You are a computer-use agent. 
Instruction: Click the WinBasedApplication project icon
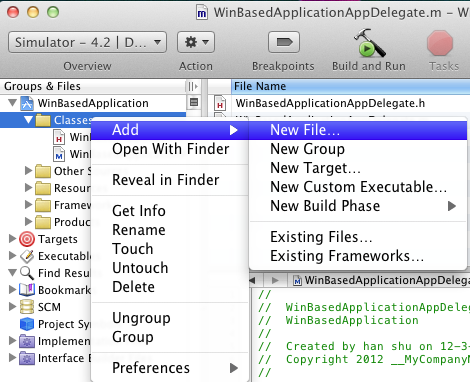coord(27,103)
